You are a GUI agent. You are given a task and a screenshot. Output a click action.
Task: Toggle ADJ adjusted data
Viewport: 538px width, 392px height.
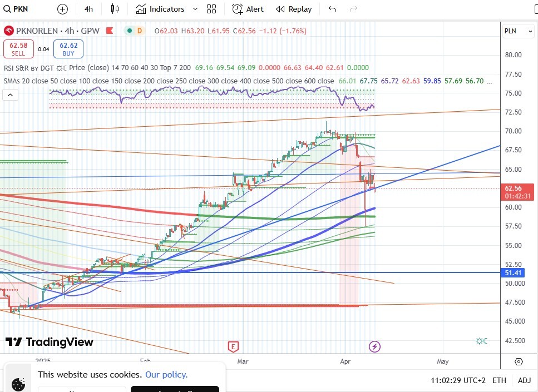point(524,380)
